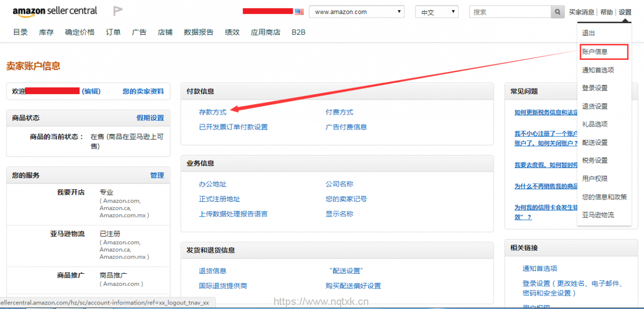Image resolution: width=644 pixels, height=309 pixels.
Task: Click the 商品的当前状态： label
Action: point(57,136)
